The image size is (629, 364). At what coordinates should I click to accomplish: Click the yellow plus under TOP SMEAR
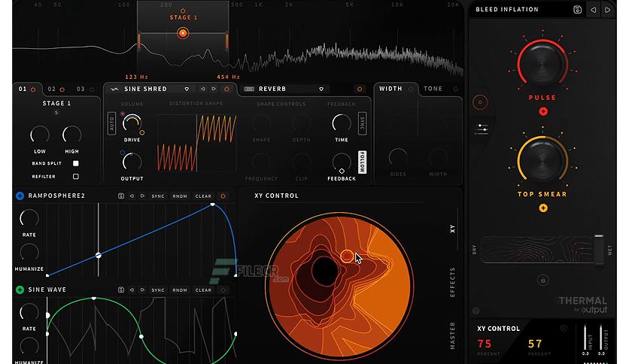coord(543,208)
